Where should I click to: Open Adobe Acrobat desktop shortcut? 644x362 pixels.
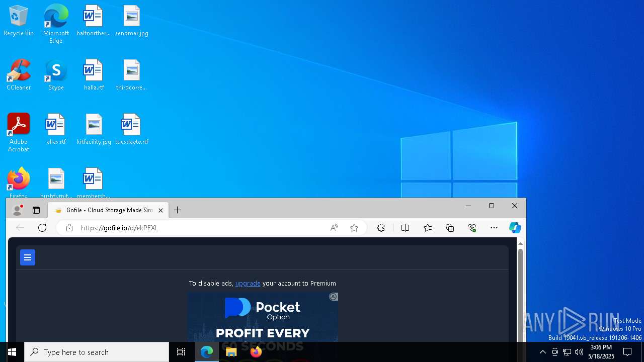tap(19, 133)
